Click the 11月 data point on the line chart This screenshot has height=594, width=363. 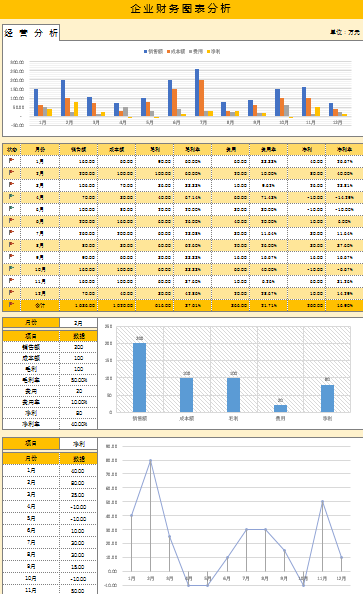coord(322,502)
